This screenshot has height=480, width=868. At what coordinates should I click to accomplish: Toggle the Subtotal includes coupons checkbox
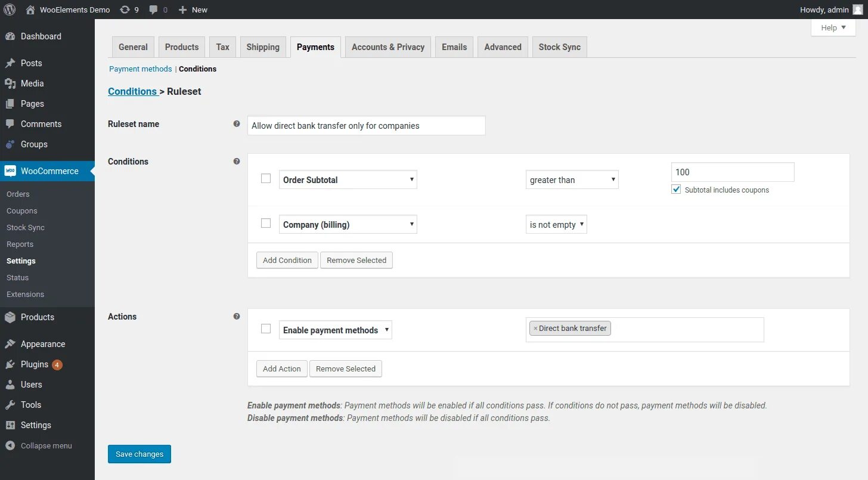point(676,190)
